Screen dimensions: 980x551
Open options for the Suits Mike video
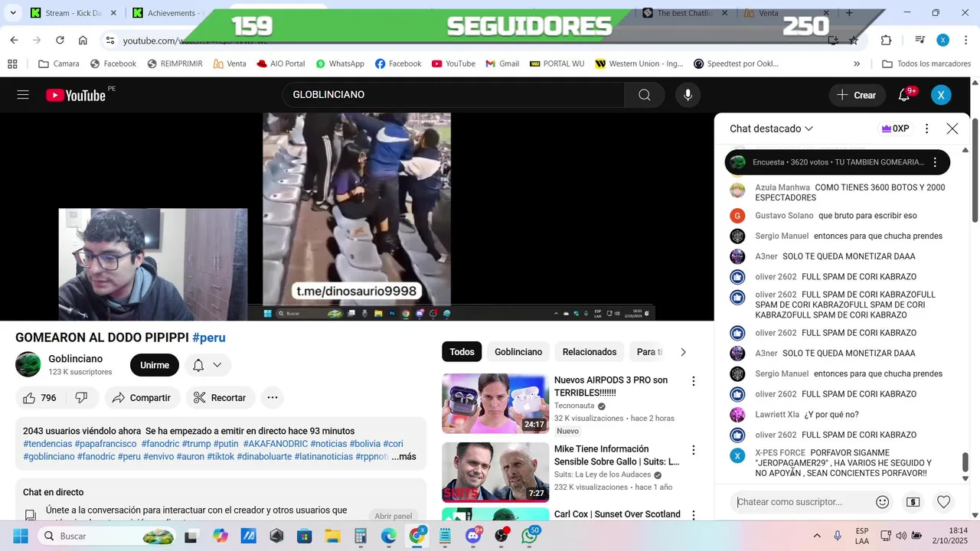[x=694, y=450]
